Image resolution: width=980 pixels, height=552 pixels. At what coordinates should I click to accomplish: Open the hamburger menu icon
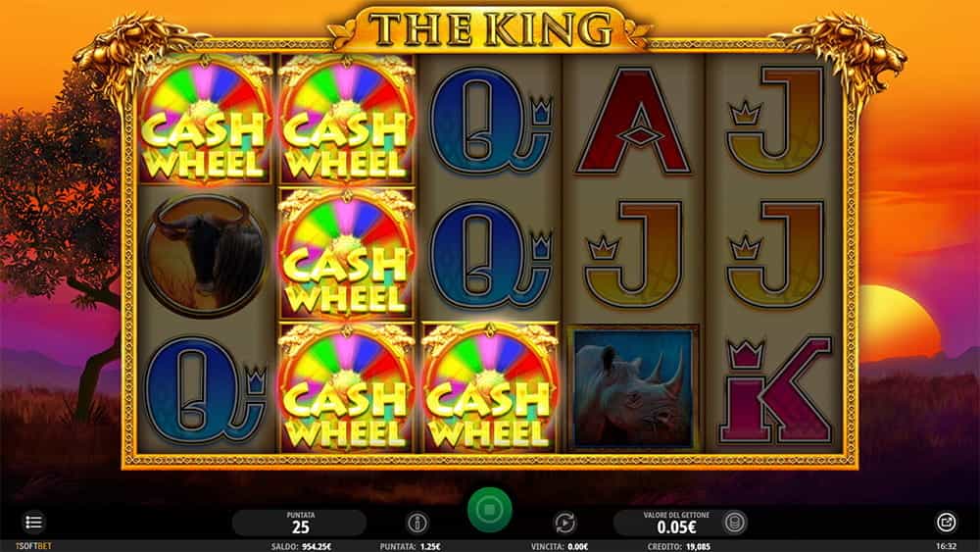33,522
